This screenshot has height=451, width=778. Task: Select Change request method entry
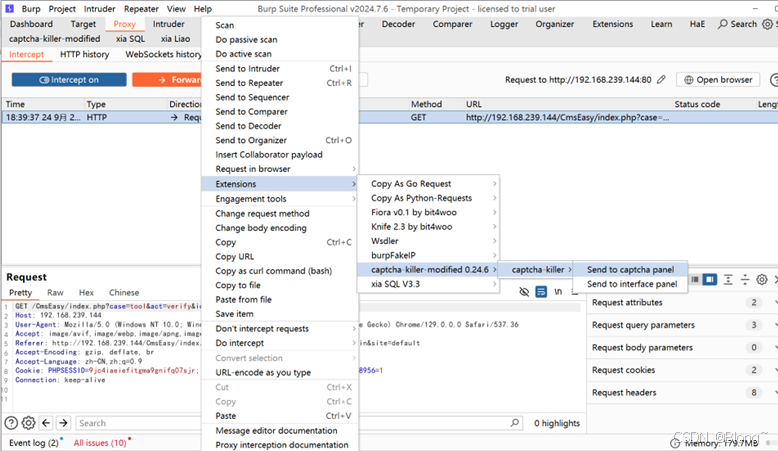coord(280,213)
